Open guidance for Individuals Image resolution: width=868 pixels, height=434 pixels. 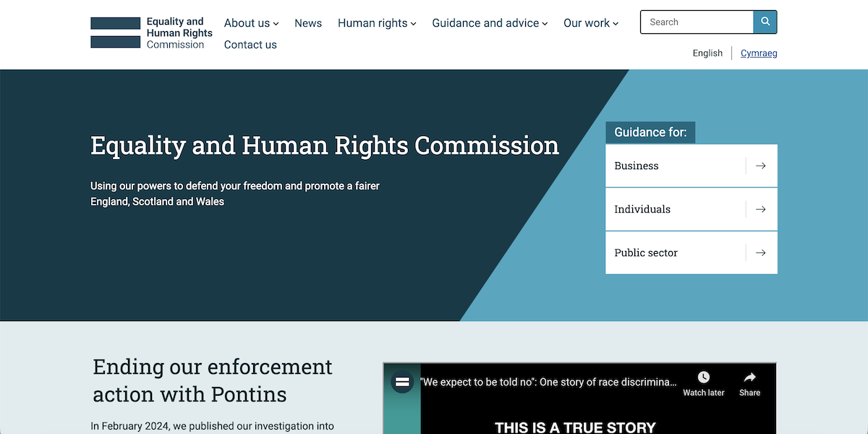tap(642, 209)
